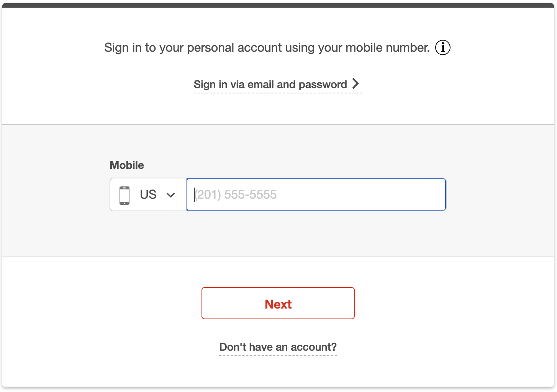557x392 pixels.
Task: Click the Mobile field label
Action: point(126,165)
